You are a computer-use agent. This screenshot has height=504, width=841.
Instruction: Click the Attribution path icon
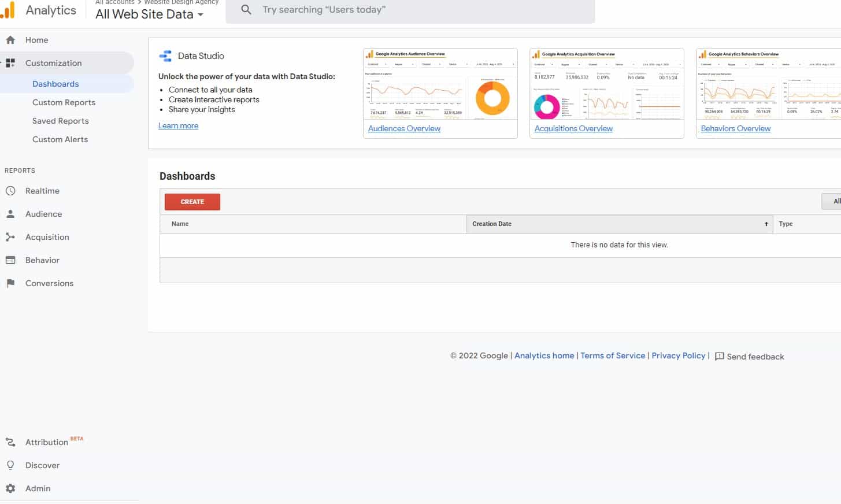point(10,442)
